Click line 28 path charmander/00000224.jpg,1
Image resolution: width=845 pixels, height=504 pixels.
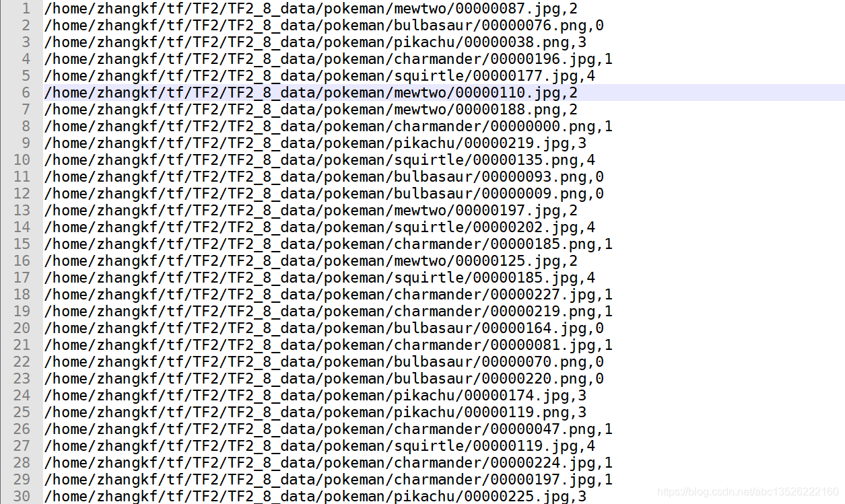[328, 463]
